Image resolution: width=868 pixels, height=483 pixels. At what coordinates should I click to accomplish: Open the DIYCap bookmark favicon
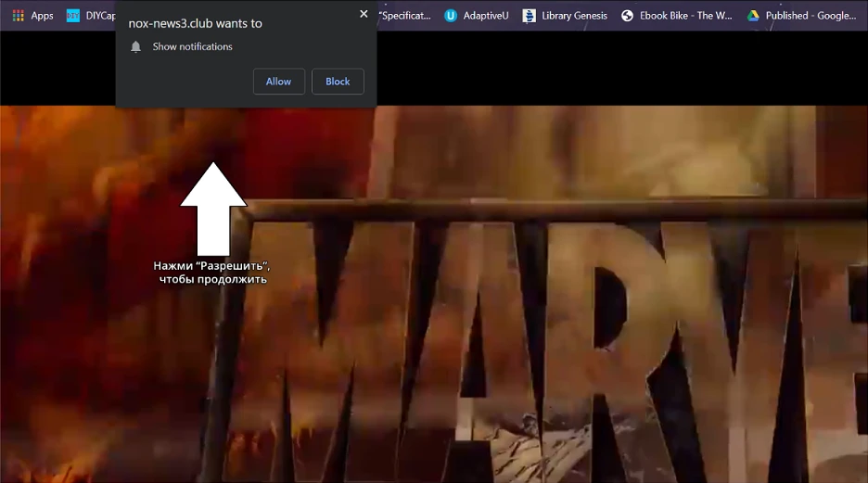(73, 16)
